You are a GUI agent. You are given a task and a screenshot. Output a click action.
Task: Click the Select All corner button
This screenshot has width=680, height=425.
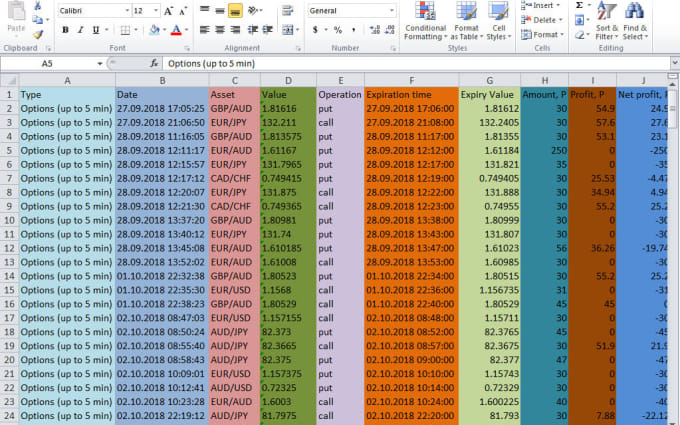click(10, 80)
